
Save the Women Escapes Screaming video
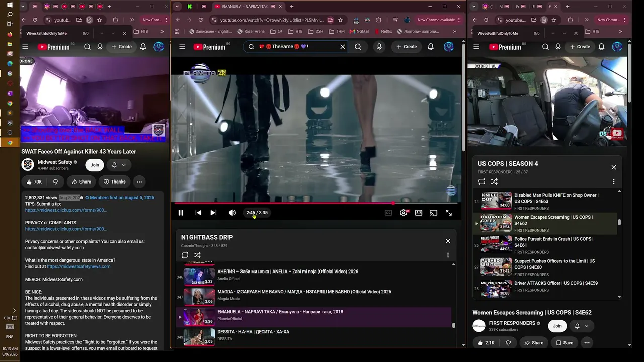(563, 343)
